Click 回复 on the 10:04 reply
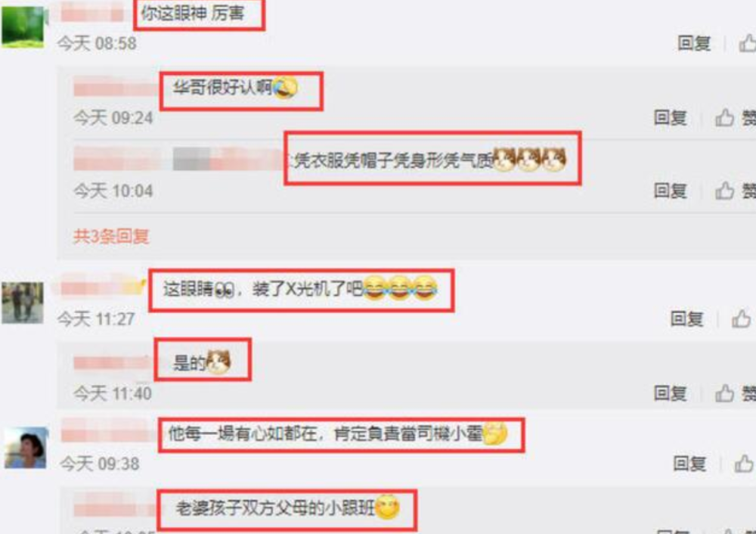 [x=670, y=191]
